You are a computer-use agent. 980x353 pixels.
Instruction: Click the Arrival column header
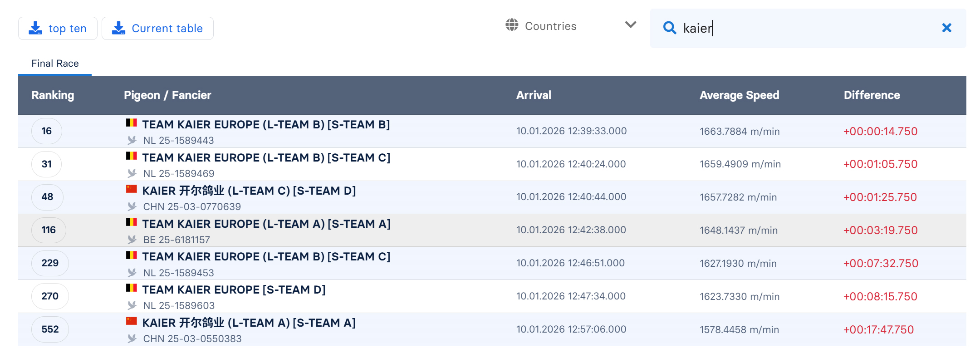coord(534,95)
